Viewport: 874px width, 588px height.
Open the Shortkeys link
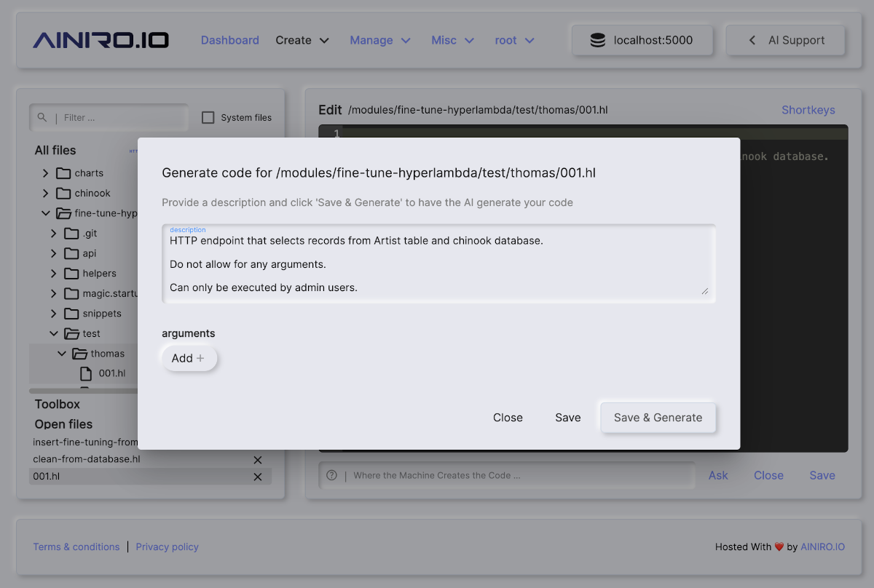point(808,110)
